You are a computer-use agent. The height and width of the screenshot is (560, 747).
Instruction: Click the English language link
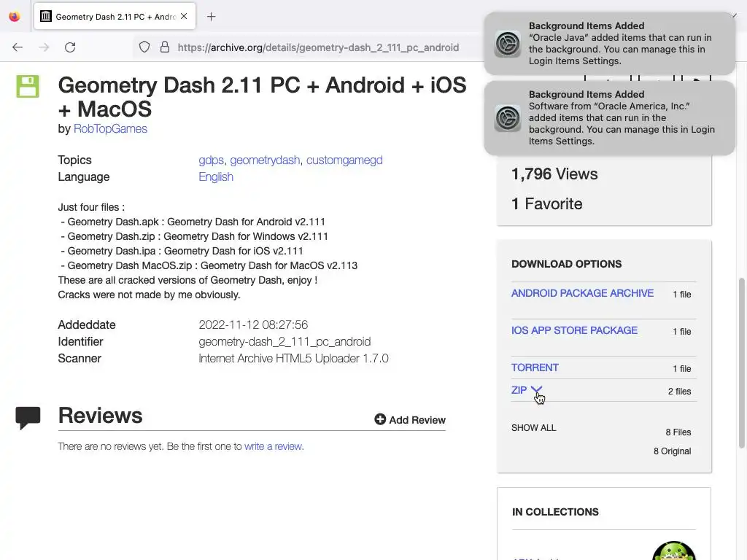point(216,176)
